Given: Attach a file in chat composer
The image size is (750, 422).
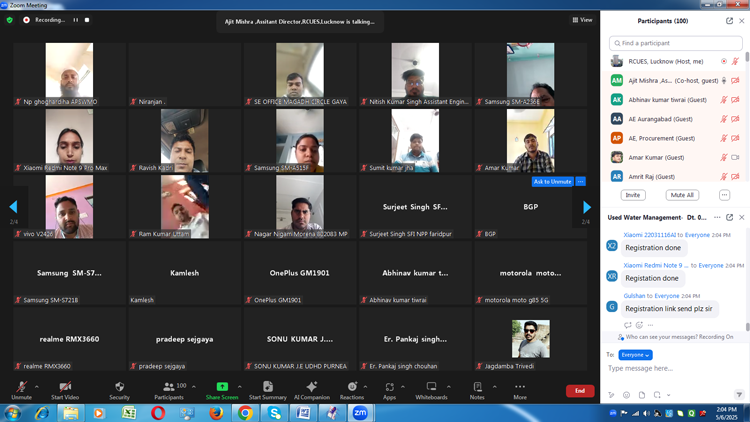Looking at the screenshot, I should click(642, 395).
